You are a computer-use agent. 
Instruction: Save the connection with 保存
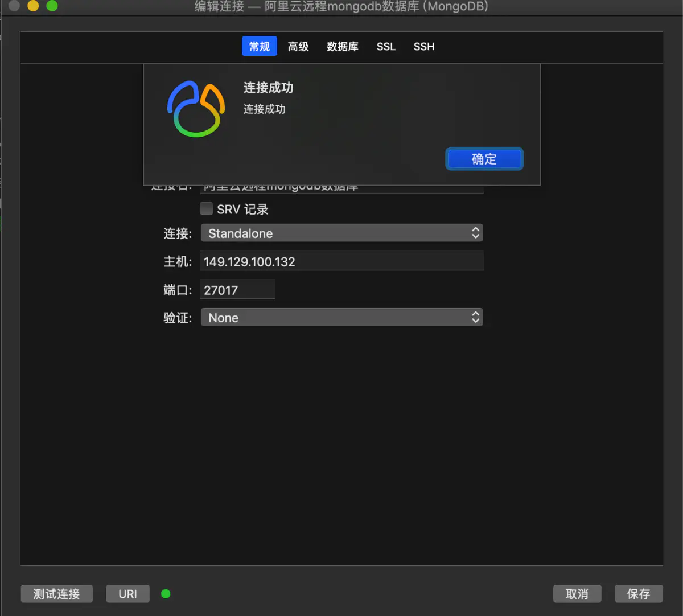click(x=639, y=594)
